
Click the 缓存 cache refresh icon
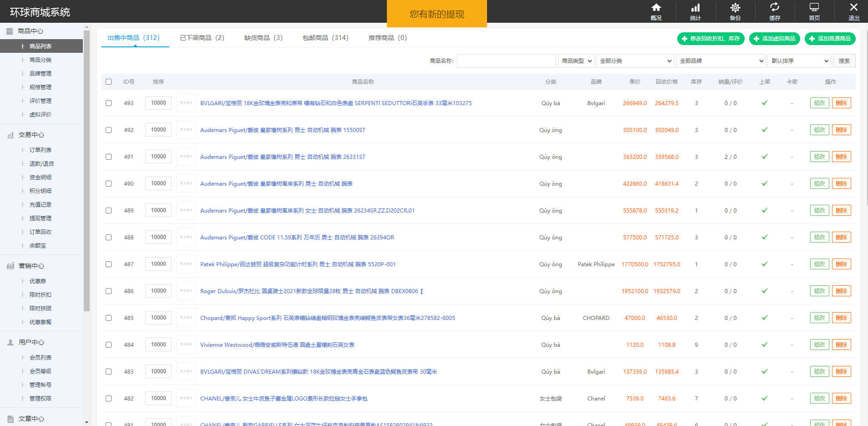[x=775, y=7]
